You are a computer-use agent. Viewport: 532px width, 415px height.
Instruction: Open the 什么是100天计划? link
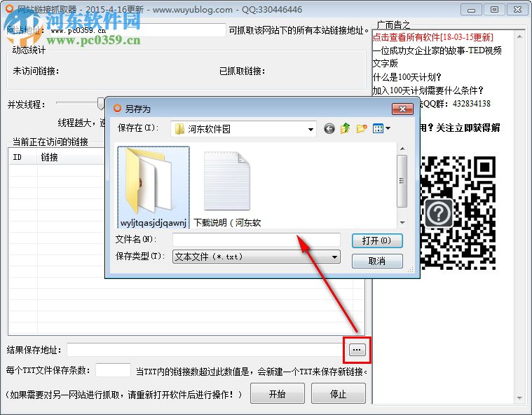click(407, 77)
